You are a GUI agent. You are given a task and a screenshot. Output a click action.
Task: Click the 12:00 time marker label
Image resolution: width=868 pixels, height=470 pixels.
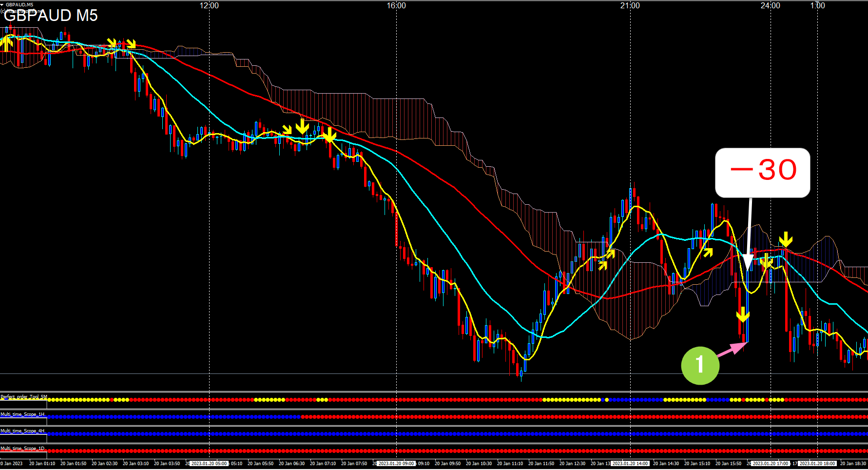(x=209, y=5)
